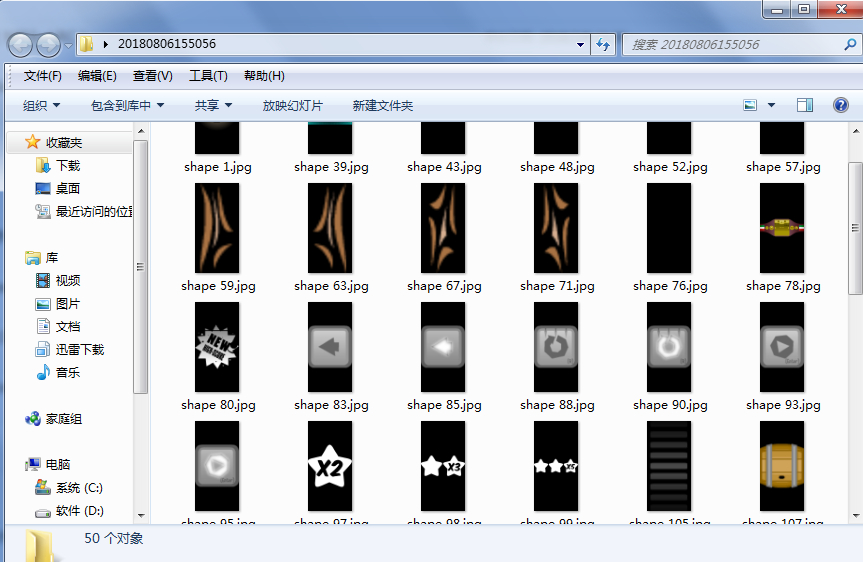Select the shape 88.jpg restart icon thumbnail

556,347
